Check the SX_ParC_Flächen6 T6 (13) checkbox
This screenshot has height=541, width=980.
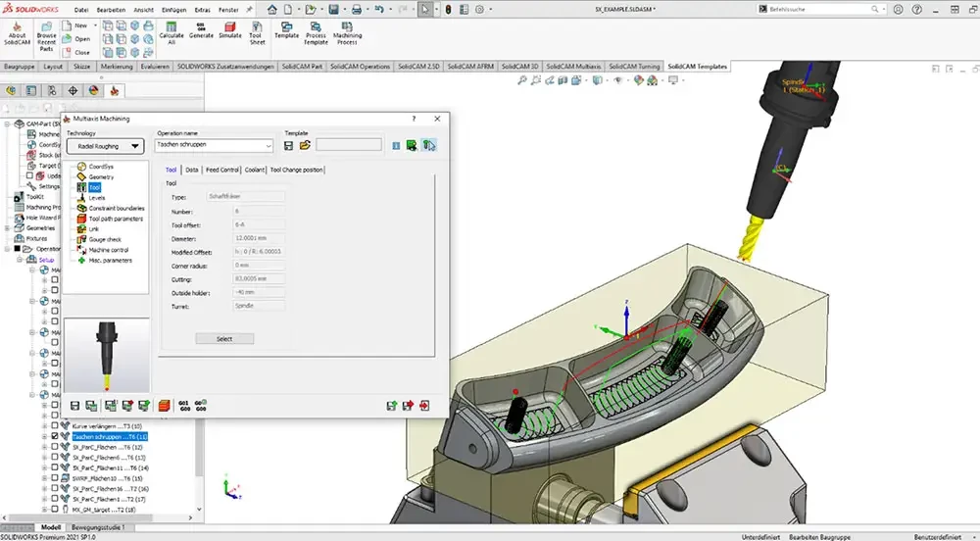(54, 458)
